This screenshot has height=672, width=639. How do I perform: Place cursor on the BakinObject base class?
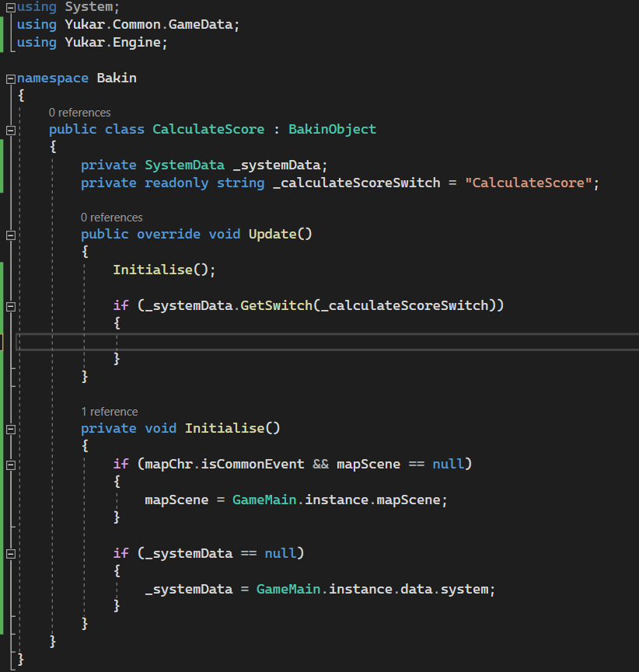332,129
